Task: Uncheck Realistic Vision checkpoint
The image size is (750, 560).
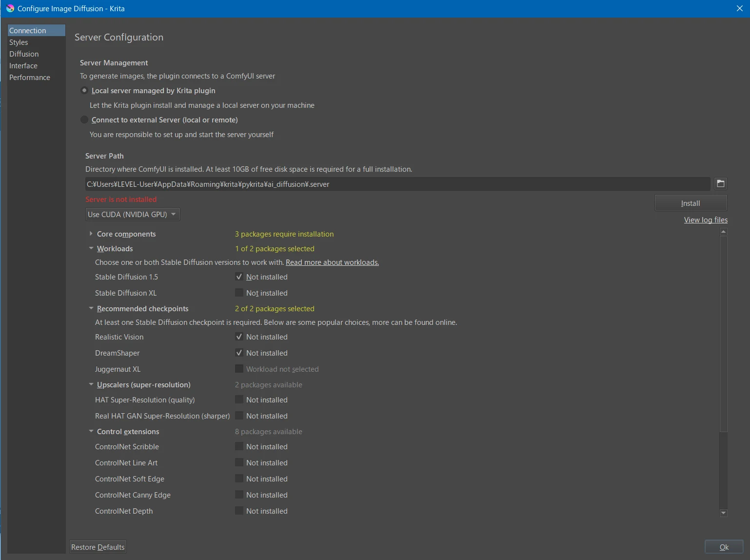Action: (239, 337)
